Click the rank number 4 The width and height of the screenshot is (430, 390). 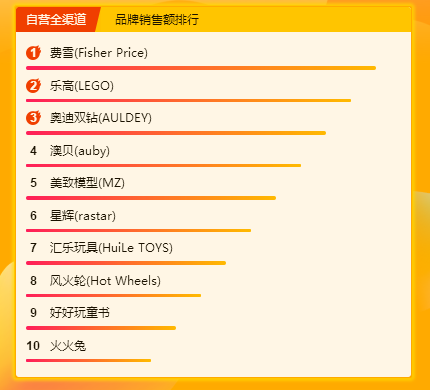coord(33,151)
